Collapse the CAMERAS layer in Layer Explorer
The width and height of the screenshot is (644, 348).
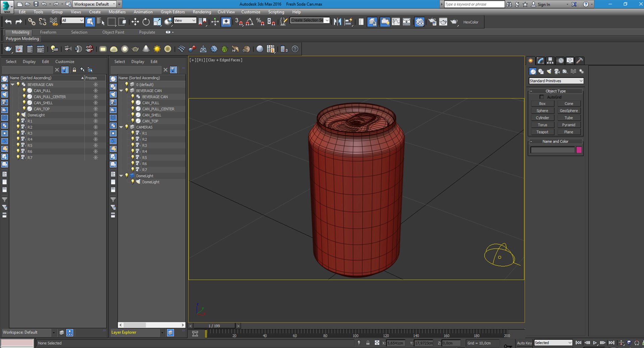121,127
